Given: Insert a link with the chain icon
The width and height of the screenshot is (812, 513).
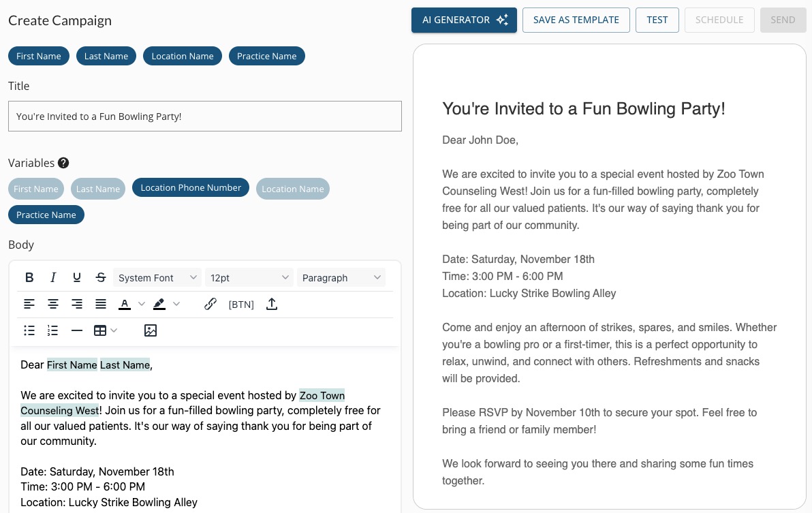Looking at the screenshot, I should click(x=210, y=304).
